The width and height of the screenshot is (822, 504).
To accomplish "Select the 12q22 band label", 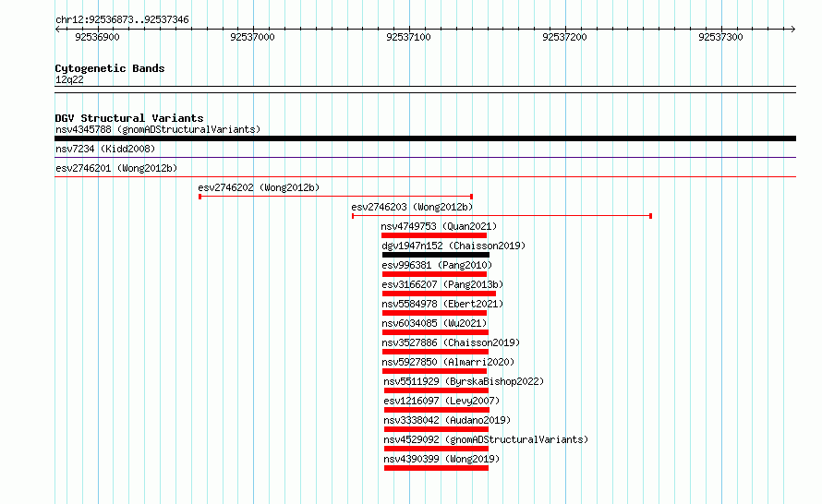I will point(69,79).
